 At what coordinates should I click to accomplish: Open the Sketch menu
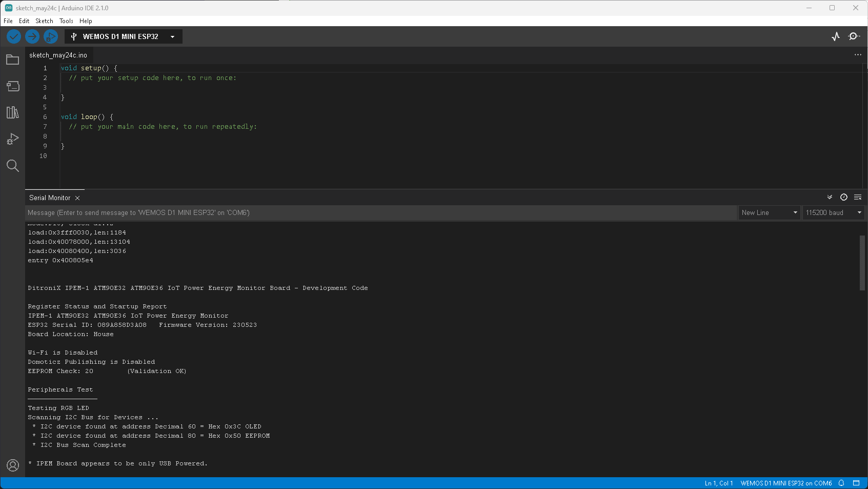(44, 21)
